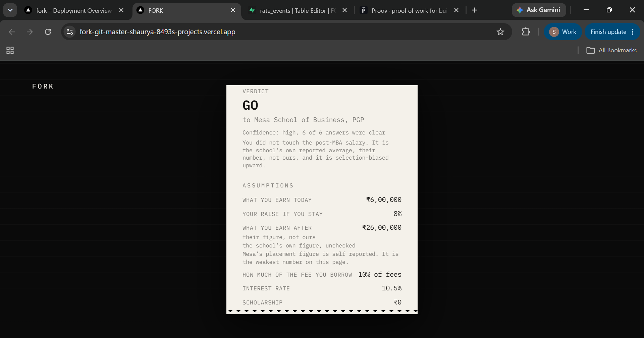644x338 pixels.
Task: Open the Extensions puzzle icon
Action: coord(526,32)
